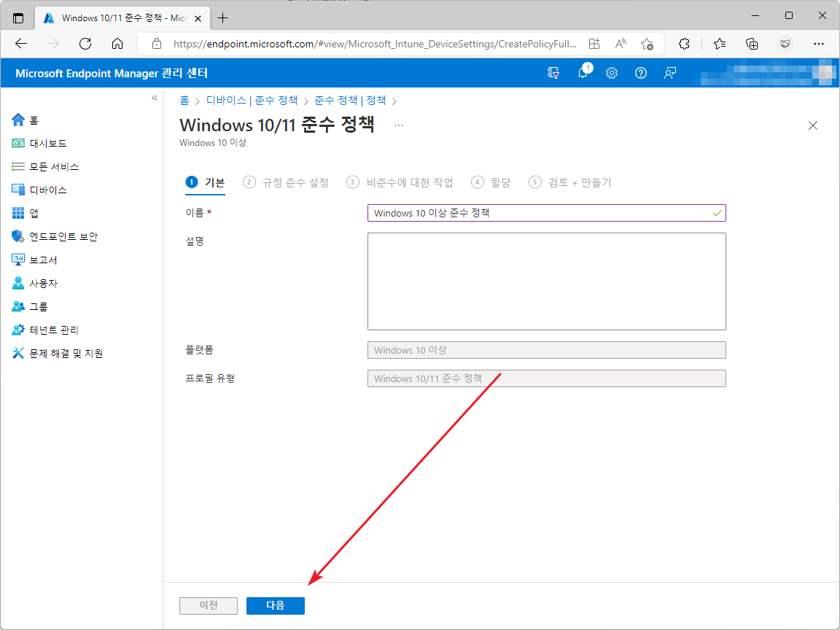This screenshot has width=840, height=630.
Task: Close the Windows 10/11 준수 정책 browser tab
Action: click(x=198, y=18)
